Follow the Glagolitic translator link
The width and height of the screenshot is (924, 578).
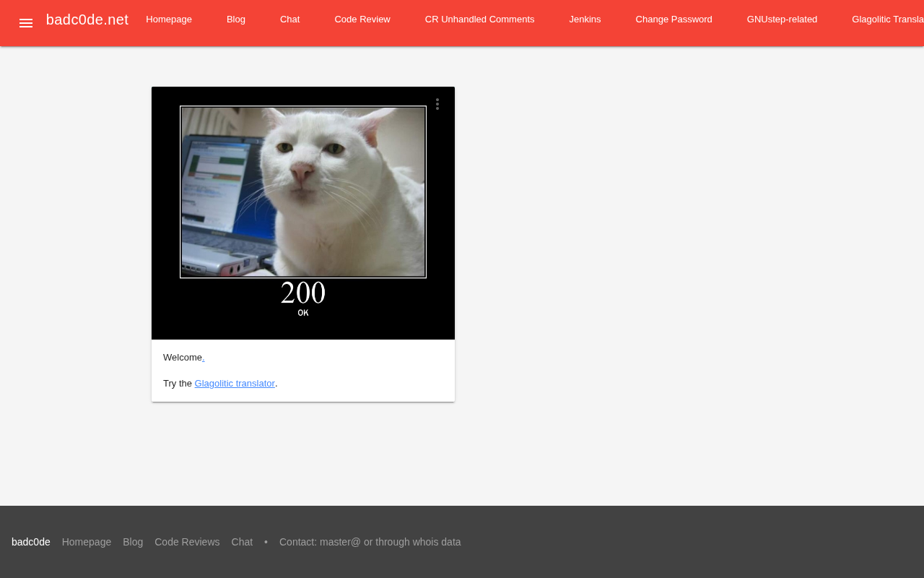pyautogui.click(x=235, y=384)
